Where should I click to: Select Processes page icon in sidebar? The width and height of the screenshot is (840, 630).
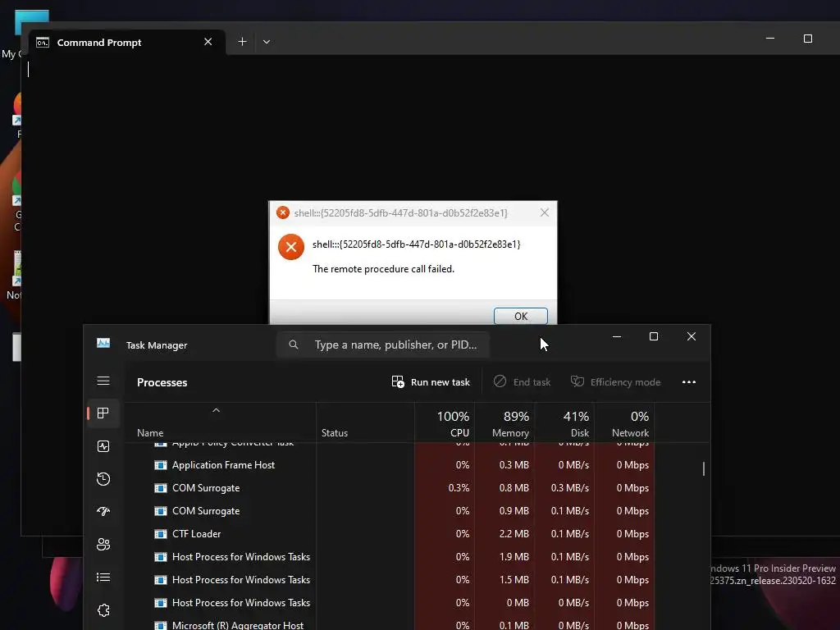click(103, 413)
